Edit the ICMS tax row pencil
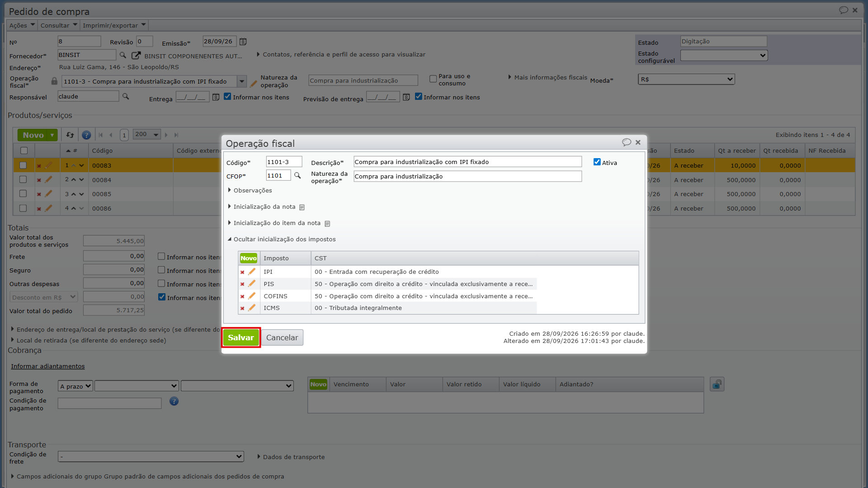 pyautogui.click(x=252, y=308)
